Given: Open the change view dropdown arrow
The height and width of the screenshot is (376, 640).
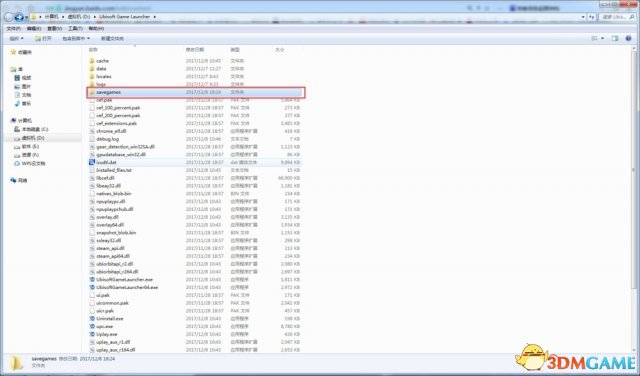Looking at the screenshot, I should [603, 38].
